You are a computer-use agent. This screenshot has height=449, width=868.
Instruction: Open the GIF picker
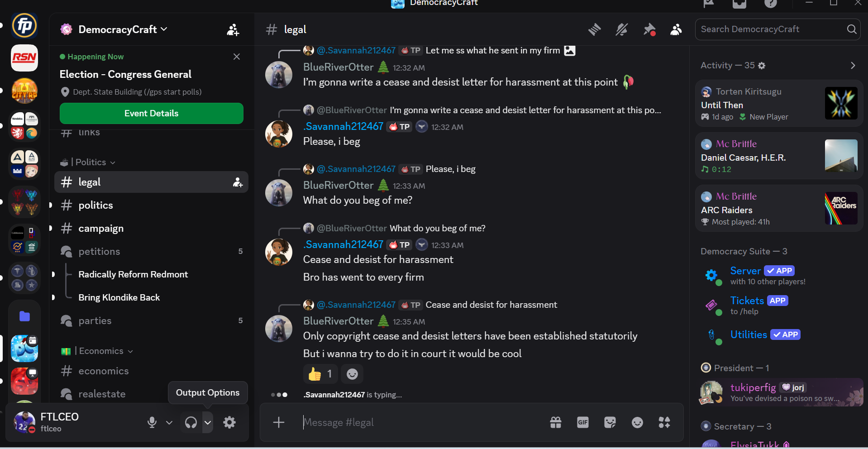point(583,422)
